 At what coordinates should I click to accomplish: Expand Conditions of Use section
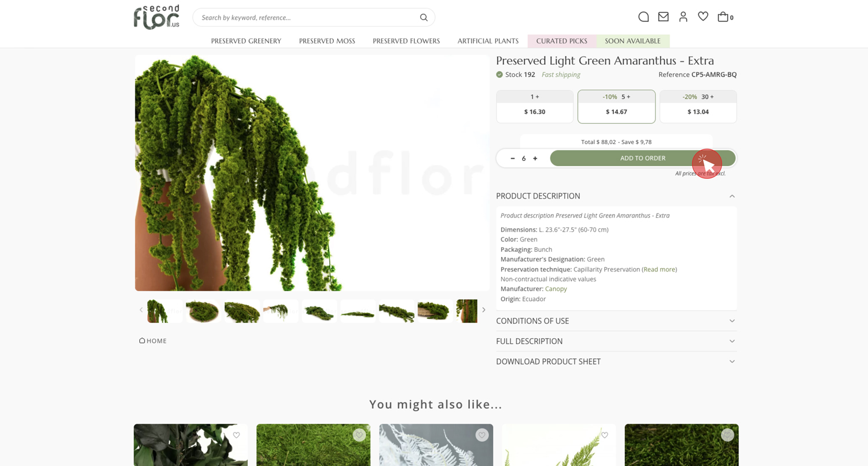pos(616,321)
